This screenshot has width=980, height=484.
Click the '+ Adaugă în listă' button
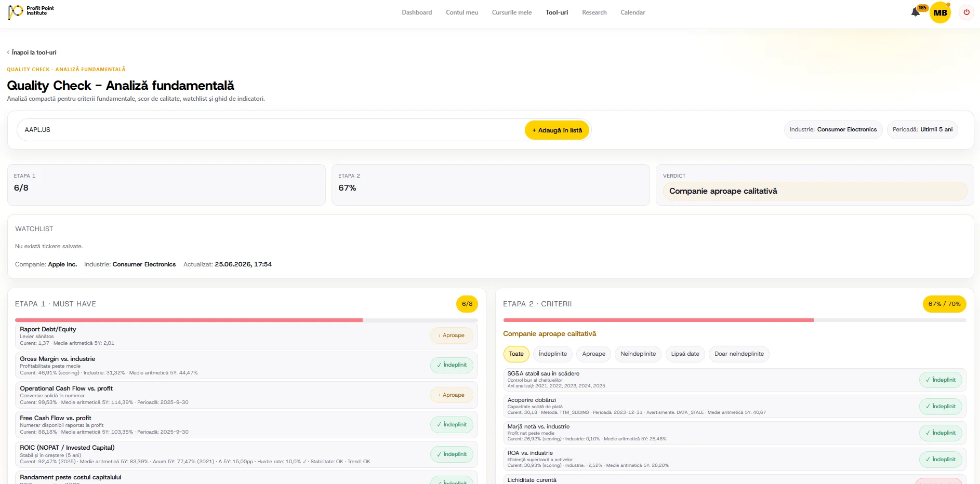click(557, 130)
